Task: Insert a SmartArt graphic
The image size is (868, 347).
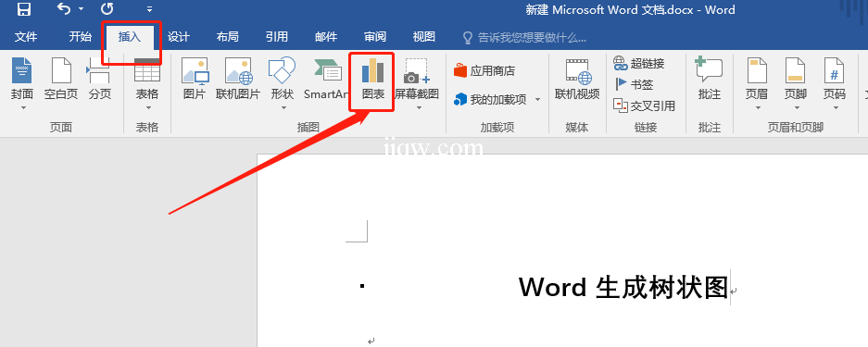Action: tap(327, 79)
